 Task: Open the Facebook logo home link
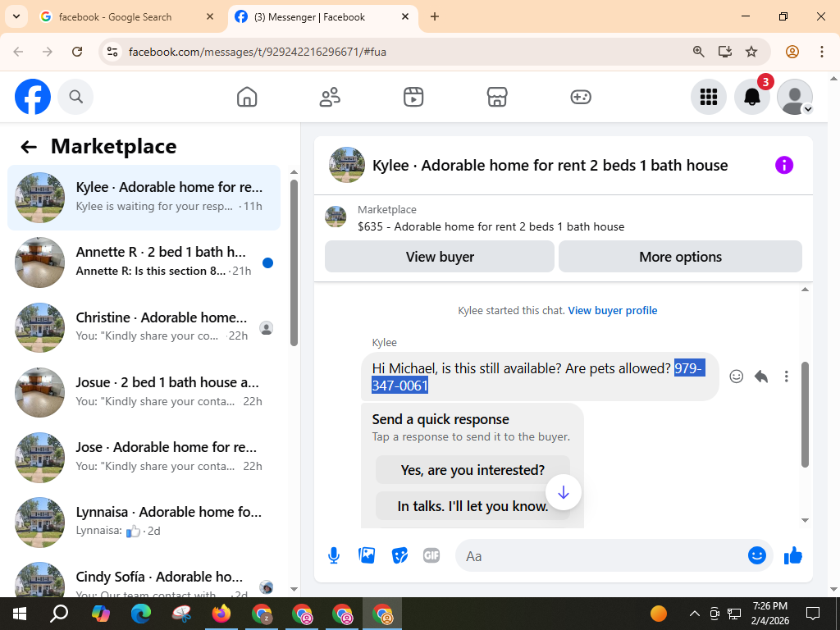[x=33, y=97]
